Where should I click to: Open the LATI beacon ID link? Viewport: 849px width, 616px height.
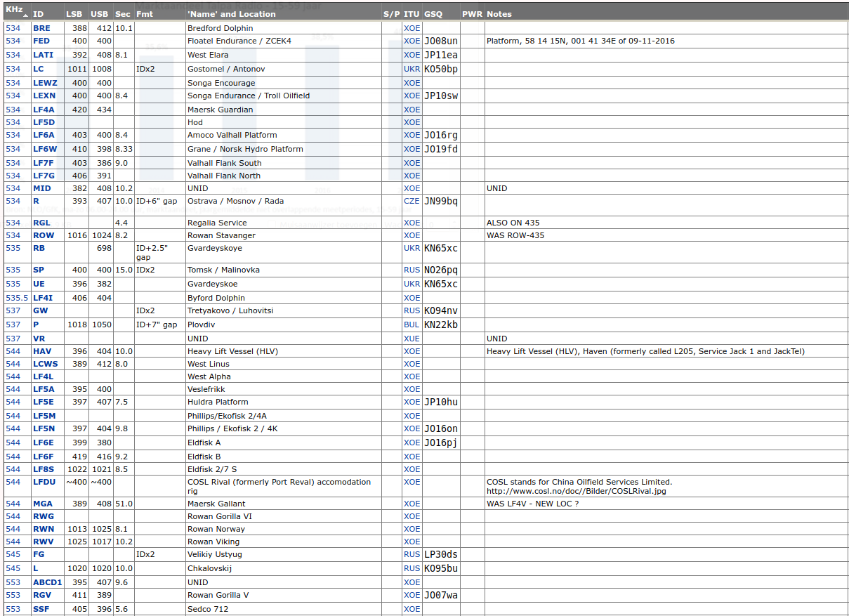point(43,55)
